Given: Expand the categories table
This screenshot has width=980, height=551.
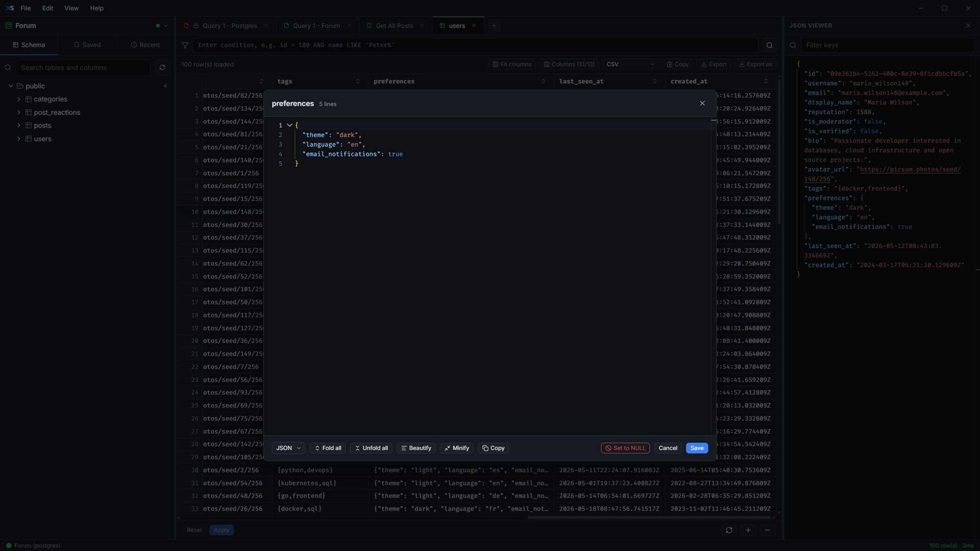Looking at the screenshot, I should tap(19, 99).
